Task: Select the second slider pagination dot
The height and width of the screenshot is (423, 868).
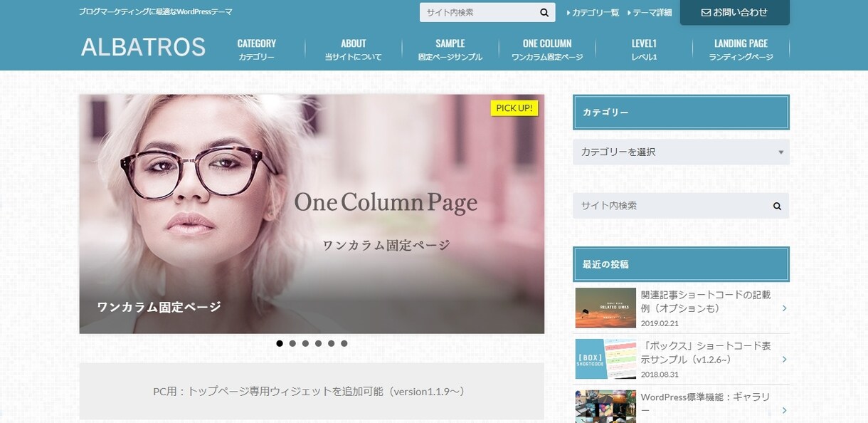Action: 292,343
